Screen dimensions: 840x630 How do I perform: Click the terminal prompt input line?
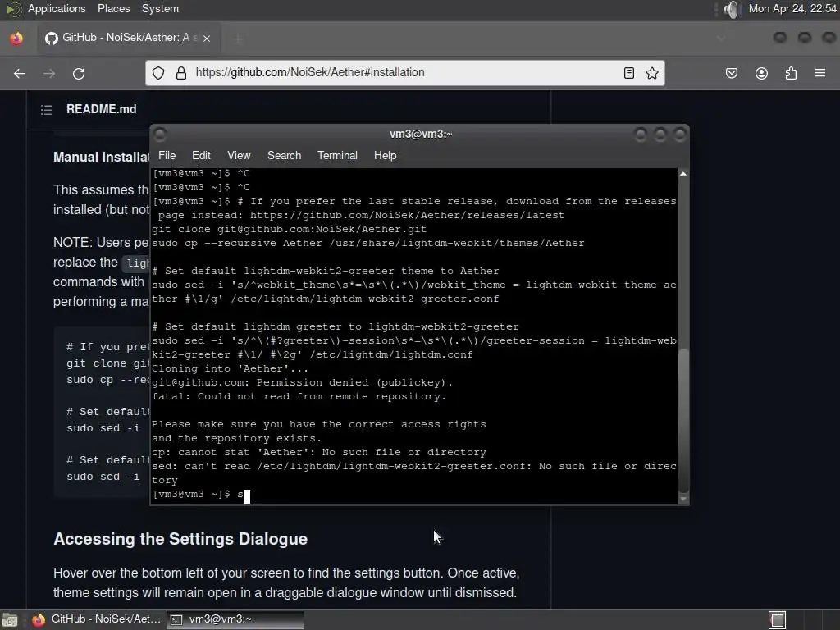coord(414,494)
